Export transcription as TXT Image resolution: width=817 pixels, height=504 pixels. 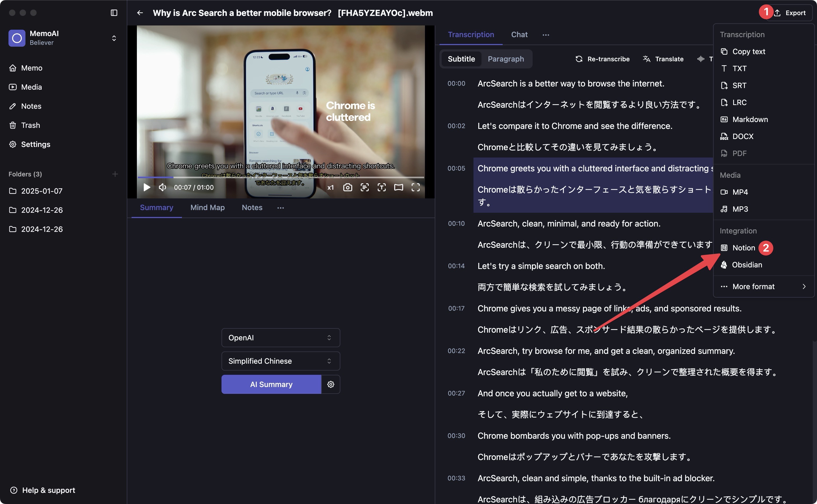coord(764,69)
